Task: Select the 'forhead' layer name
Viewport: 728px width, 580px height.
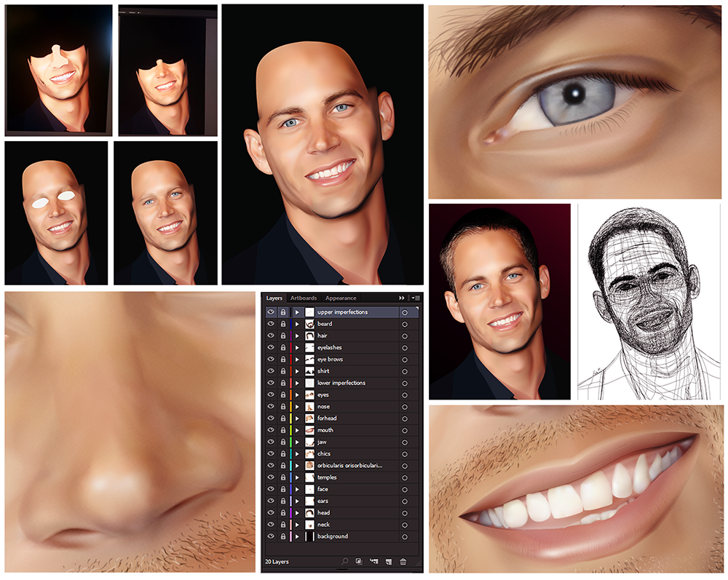Action: (x=327, y=418)
